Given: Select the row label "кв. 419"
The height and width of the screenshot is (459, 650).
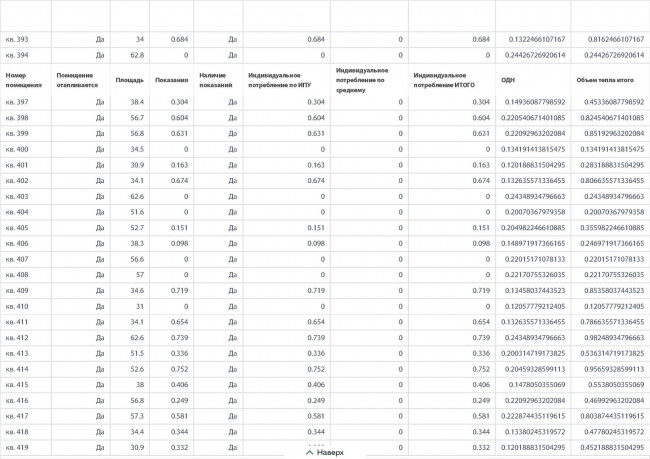Looking at the screenshot, I should tap(17, 447).
